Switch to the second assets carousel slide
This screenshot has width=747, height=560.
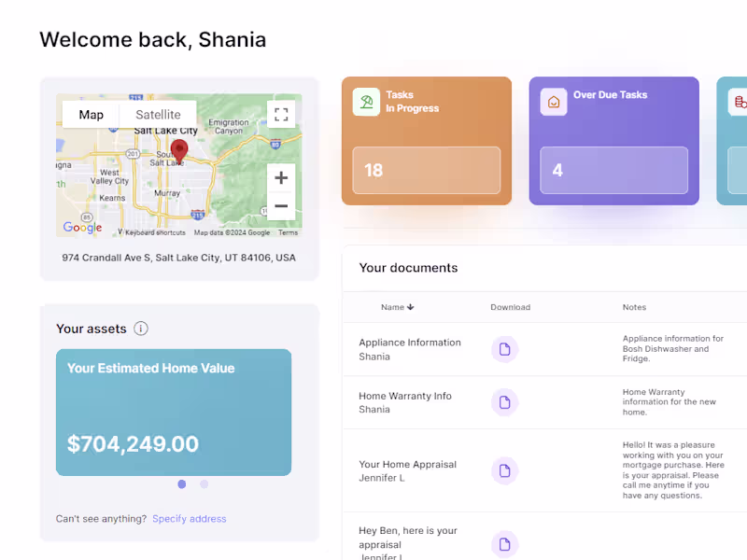[204, 484]
